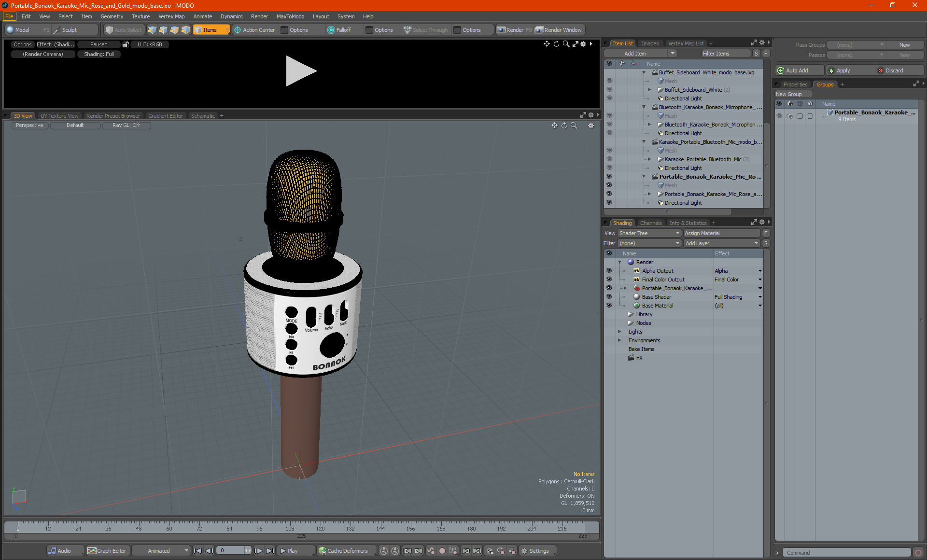
Task: Switch to Channels tab
Action: pyautogui.click(x=650, y=223)
